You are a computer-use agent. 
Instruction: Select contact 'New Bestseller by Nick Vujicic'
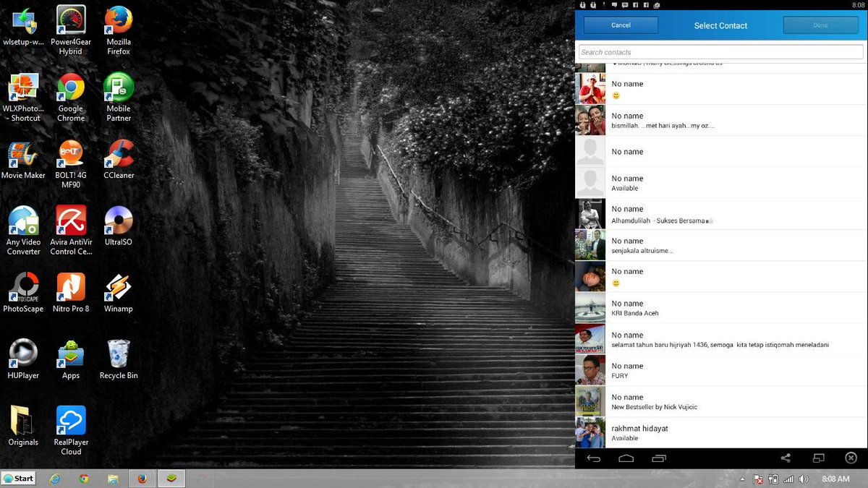click(721, 401)
